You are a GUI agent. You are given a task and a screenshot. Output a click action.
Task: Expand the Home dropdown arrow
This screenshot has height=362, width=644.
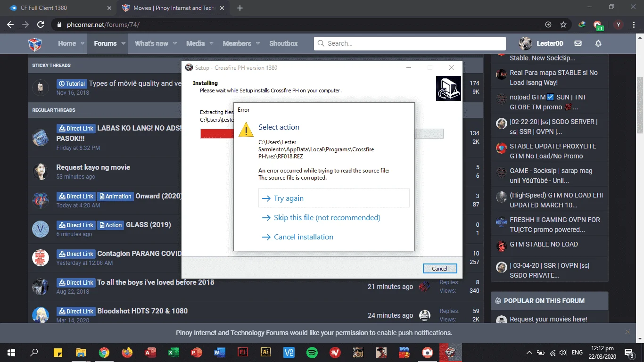coord(83,43)
